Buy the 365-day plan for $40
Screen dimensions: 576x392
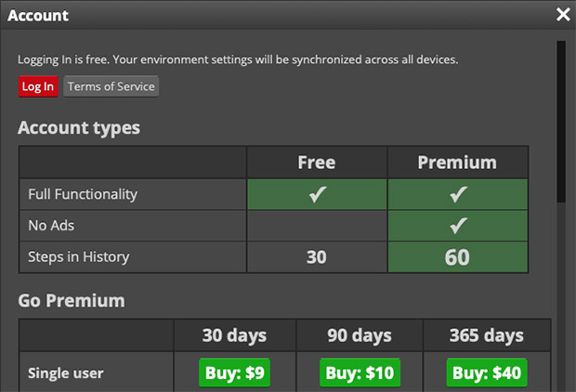[x=487, y=372]
